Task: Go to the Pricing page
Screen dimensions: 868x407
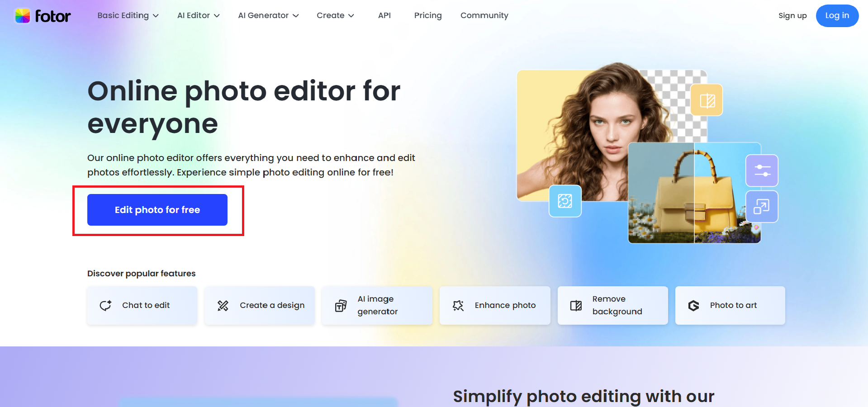Action: click(x=427, y=15)
